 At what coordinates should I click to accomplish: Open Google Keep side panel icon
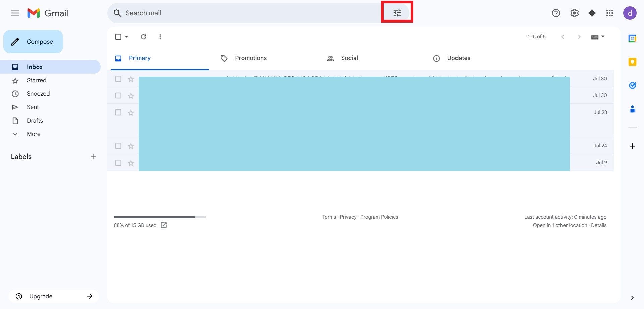click(632, 62)
